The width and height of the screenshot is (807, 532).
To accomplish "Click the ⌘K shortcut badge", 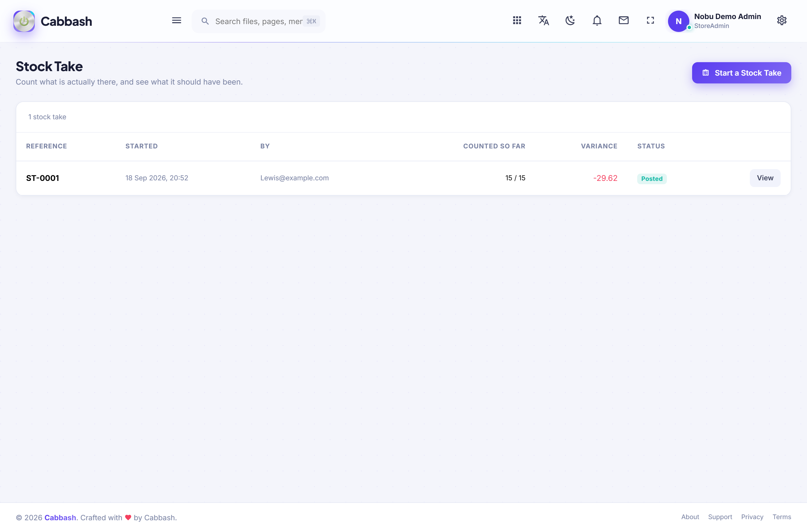I will (x=311, y=21).
